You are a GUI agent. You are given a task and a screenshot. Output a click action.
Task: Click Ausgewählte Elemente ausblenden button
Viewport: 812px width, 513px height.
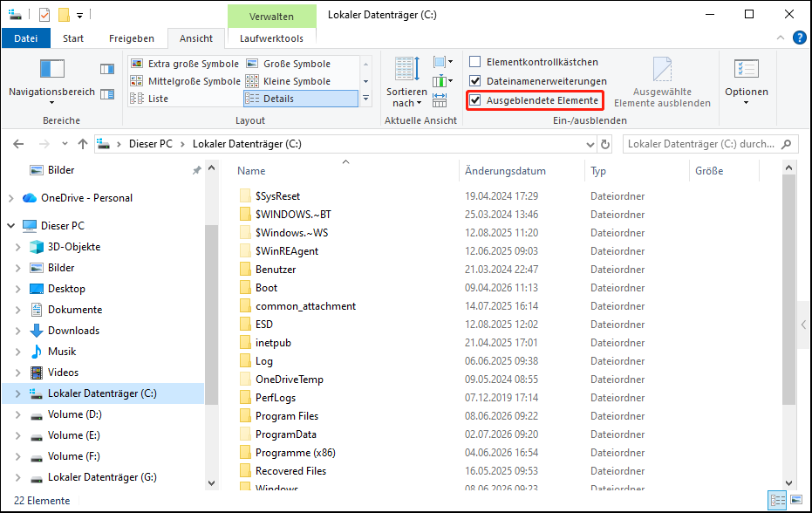coord(662,82)
